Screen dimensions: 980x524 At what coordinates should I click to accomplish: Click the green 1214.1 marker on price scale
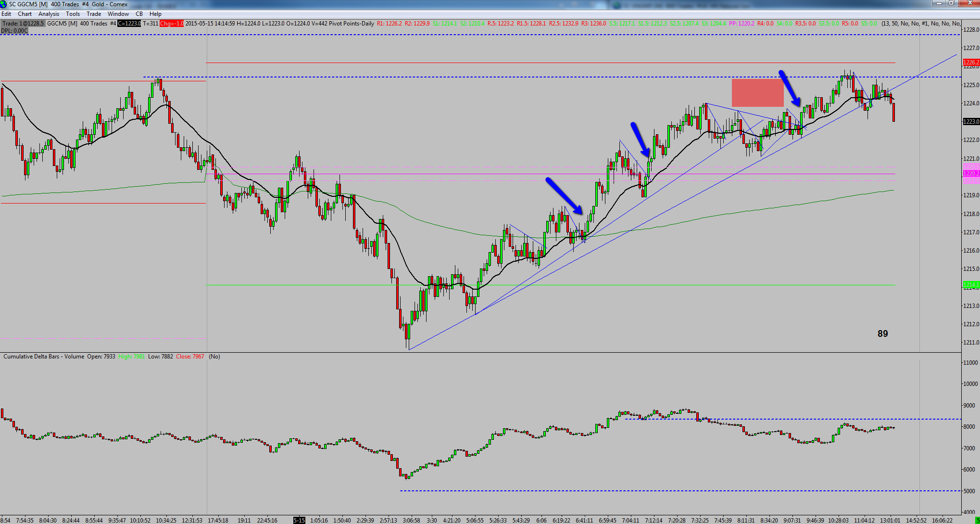click(971, 285)
